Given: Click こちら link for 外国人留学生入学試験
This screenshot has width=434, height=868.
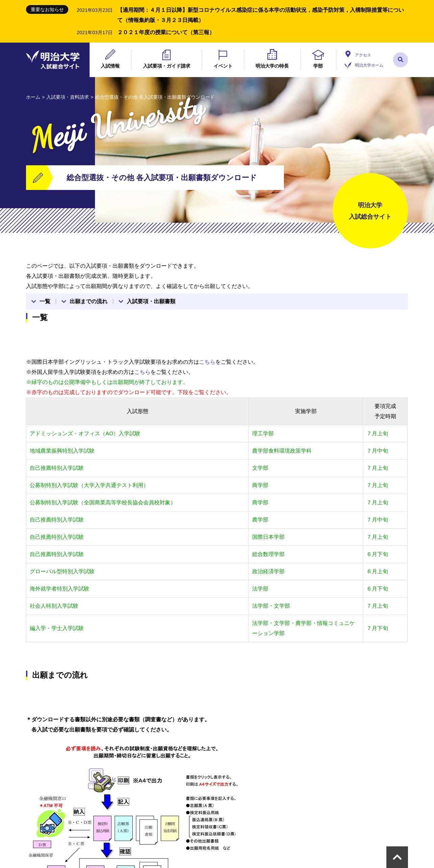Looking at the screenshot, I should (x=142, y=372).
